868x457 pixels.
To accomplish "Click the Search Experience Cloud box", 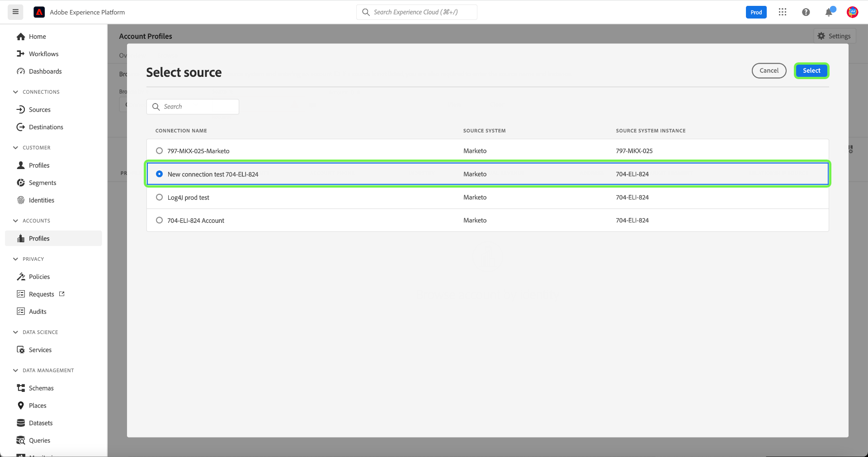I will click(416, 12).
